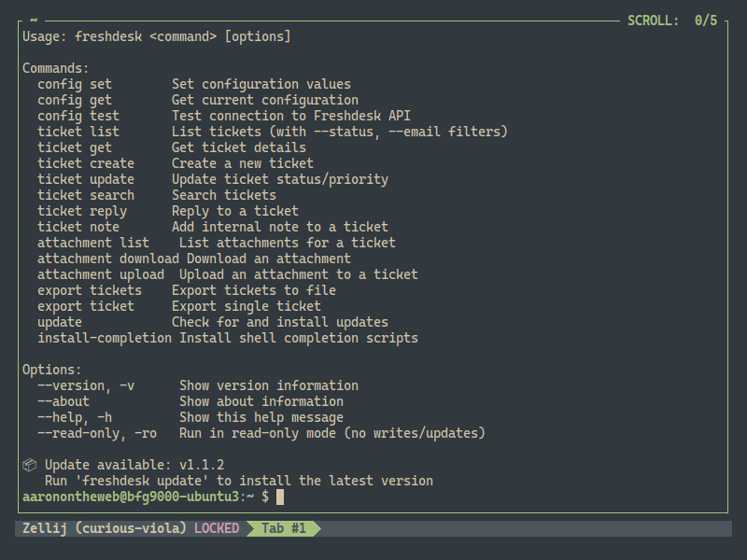Click the 'Options:' heading

[x=52, y=370]
